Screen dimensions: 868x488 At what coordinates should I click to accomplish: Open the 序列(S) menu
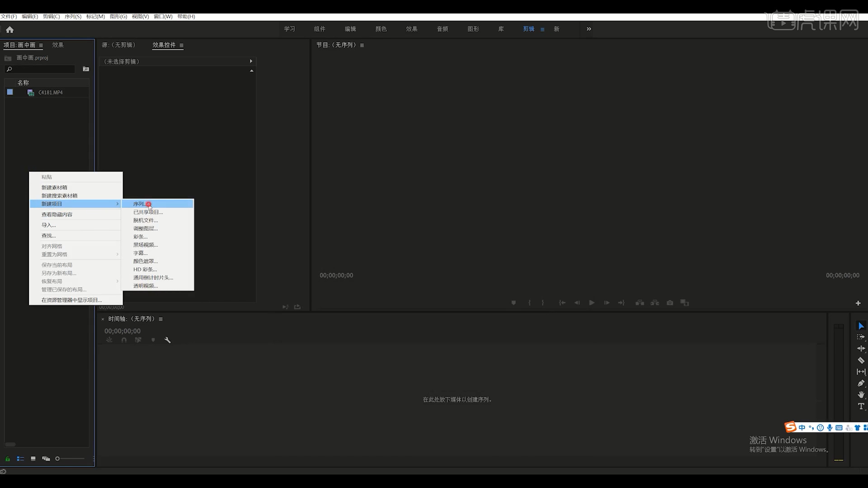(x=73, y=16)
